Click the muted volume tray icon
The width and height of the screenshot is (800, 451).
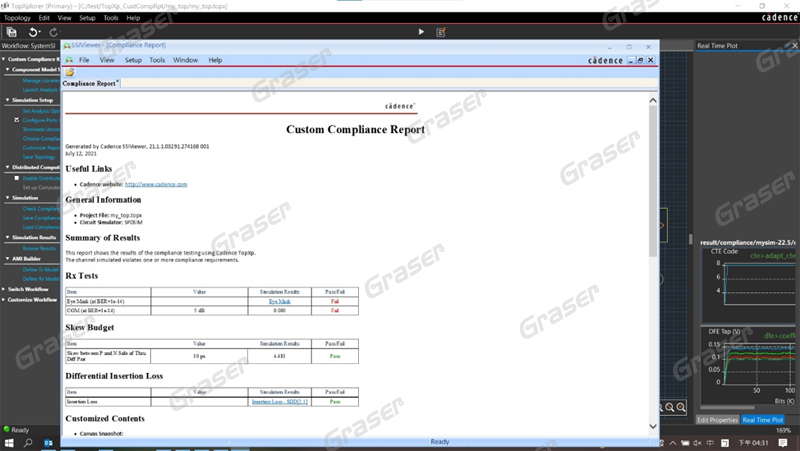tap(697, 443)
